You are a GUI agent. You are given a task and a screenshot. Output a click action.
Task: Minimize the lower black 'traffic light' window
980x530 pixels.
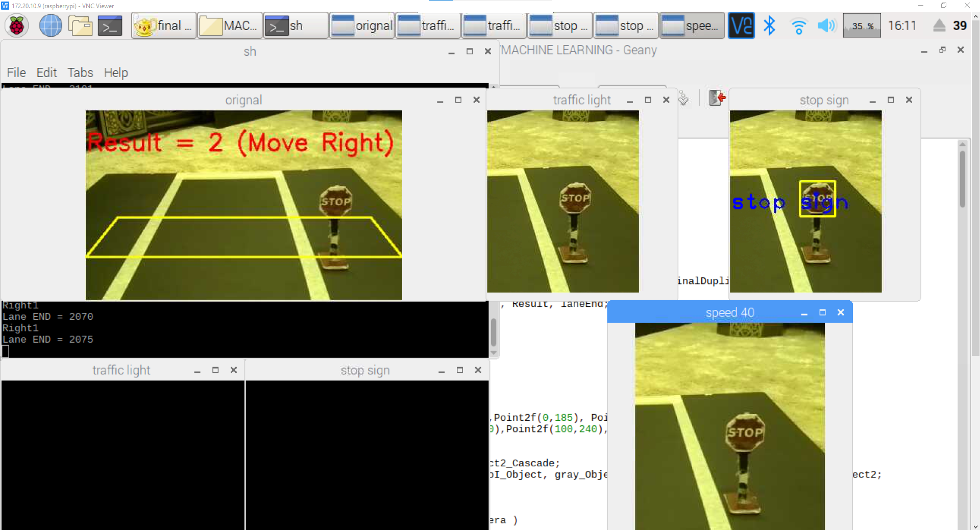[197, 370]
